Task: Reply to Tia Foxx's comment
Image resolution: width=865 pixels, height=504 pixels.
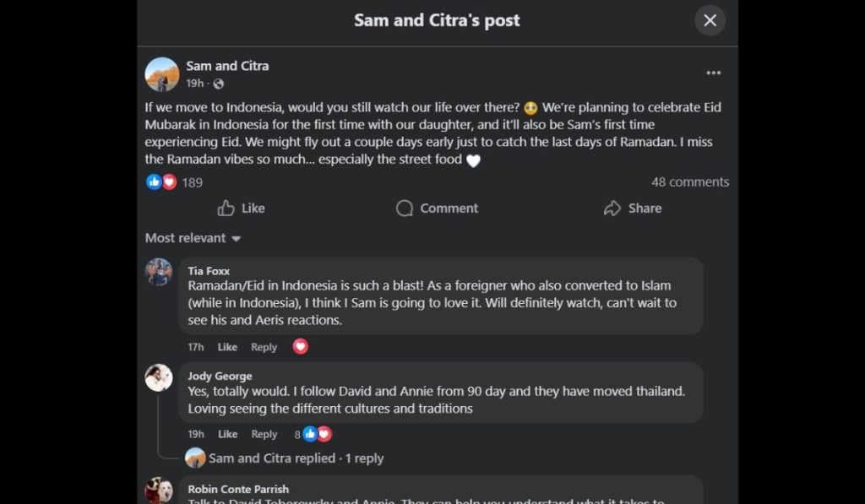Action: pyautogui.click(x=264, y=347)
